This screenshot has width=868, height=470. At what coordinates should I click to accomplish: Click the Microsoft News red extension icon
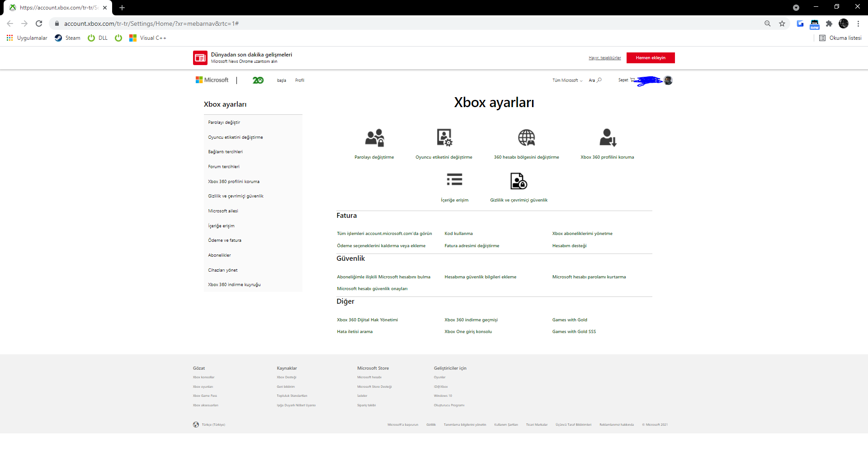200,58
